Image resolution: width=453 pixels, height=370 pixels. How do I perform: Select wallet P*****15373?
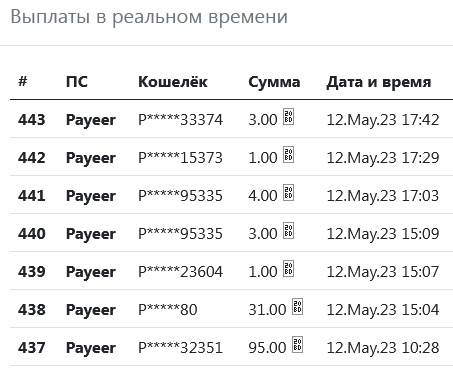180,158
